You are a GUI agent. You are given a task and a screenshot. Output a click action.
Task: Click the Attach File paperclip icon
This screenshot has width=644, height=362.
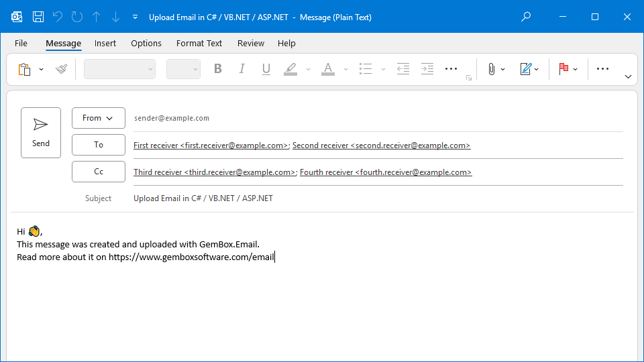coord(491,69)
